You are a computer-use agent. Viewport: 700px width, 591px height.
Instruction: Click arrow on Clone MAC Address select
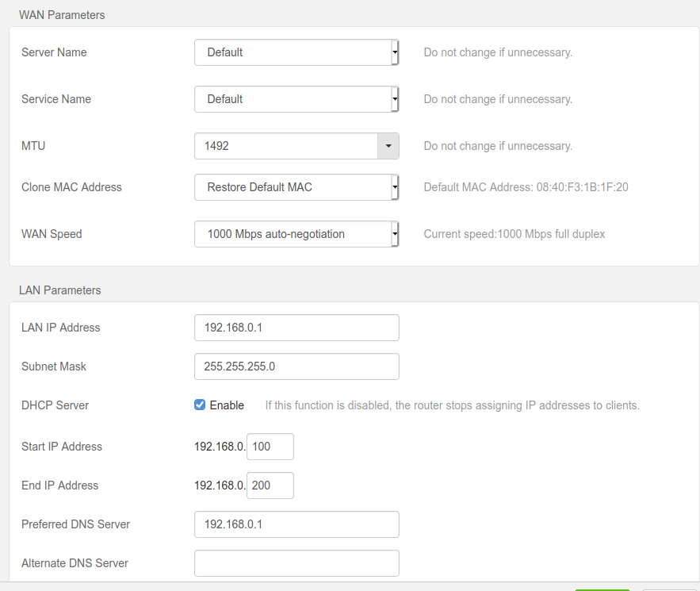[x=395, y=187]
